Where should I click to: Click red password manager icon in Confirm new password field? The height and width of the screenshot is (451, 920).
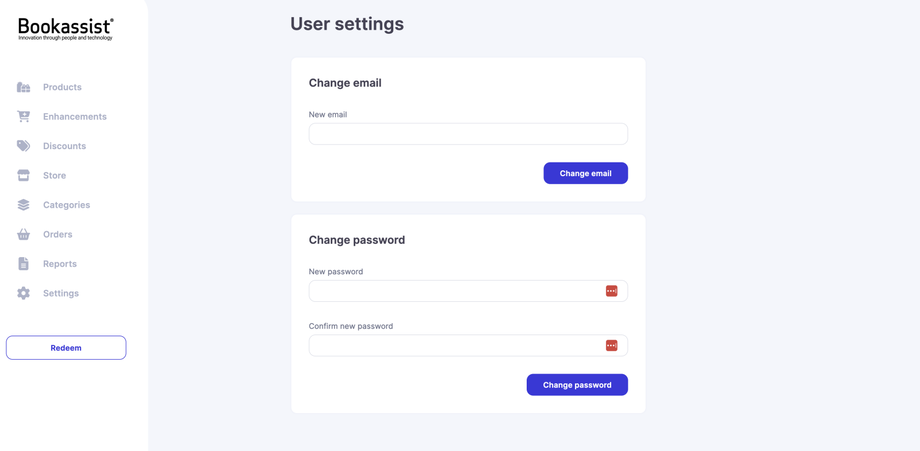tap(611, 346)
